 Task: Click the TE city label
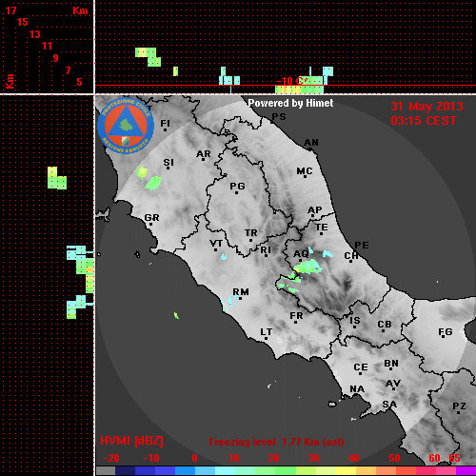[322, 228]
